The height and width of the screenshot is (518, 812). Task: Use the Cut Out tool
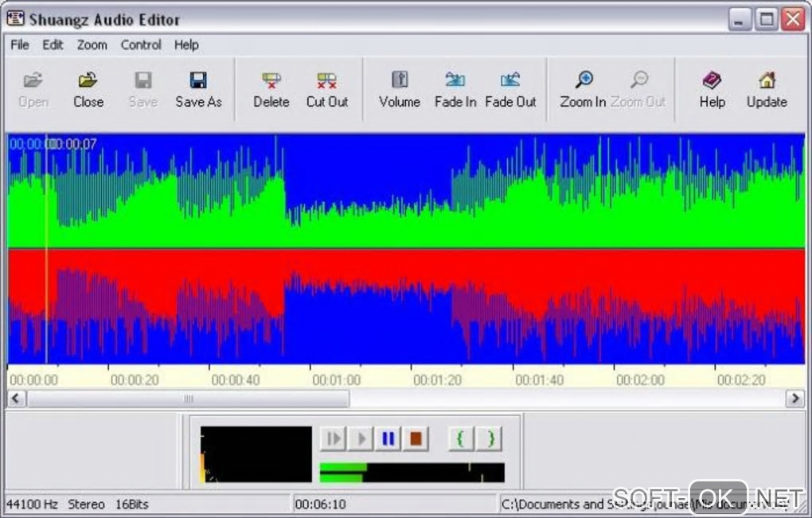pyautogui.click(x=326, y=90)
